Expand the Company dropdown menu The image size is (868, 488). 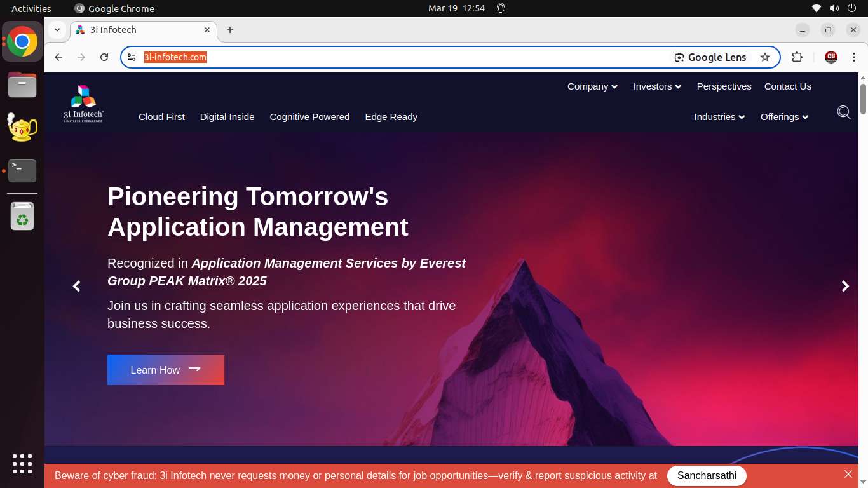tap(592, 86)
